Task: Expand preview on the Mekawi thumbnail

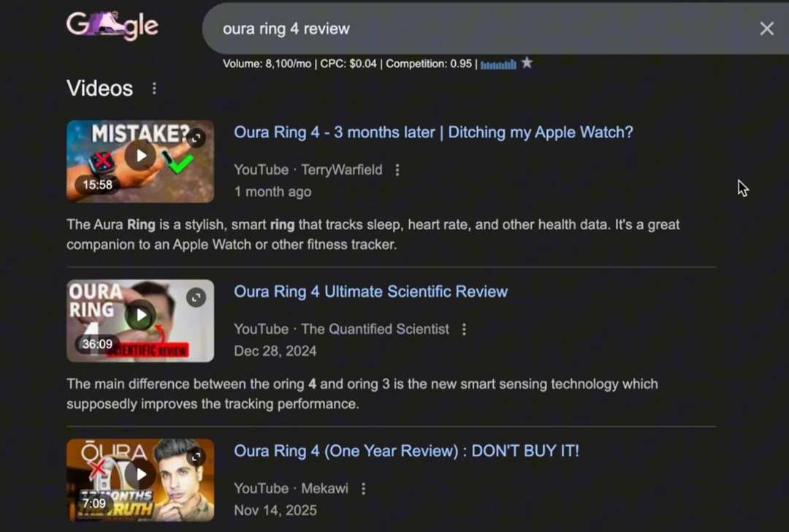Action: (x=197, y=456)
